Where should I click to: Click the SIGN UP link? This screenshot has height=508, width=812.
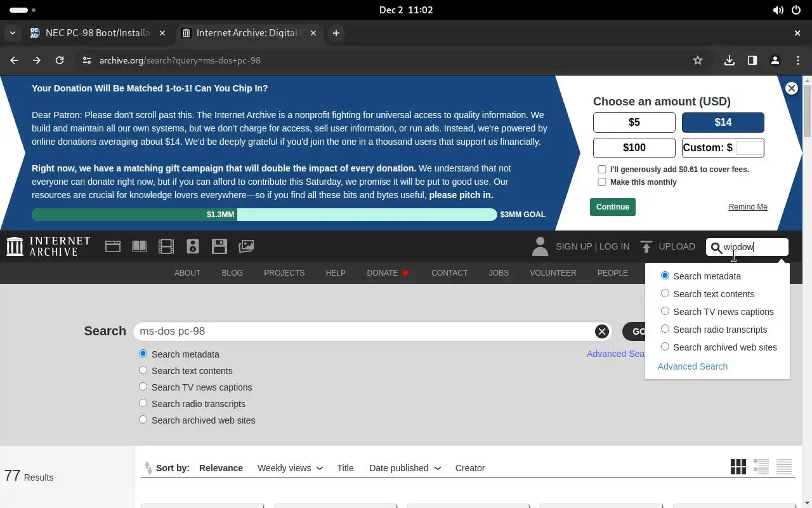pyautogui.click(x=573, y=246)
